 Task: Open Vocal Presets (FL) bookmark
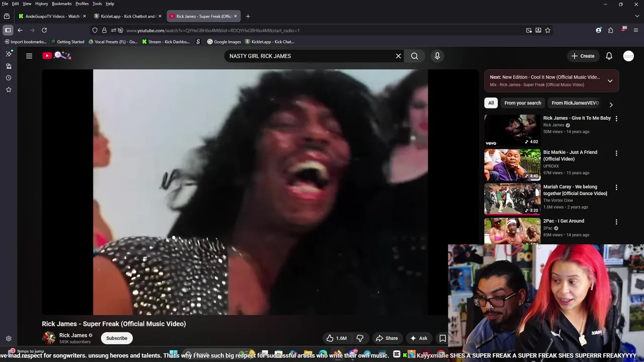coord(113,42)
